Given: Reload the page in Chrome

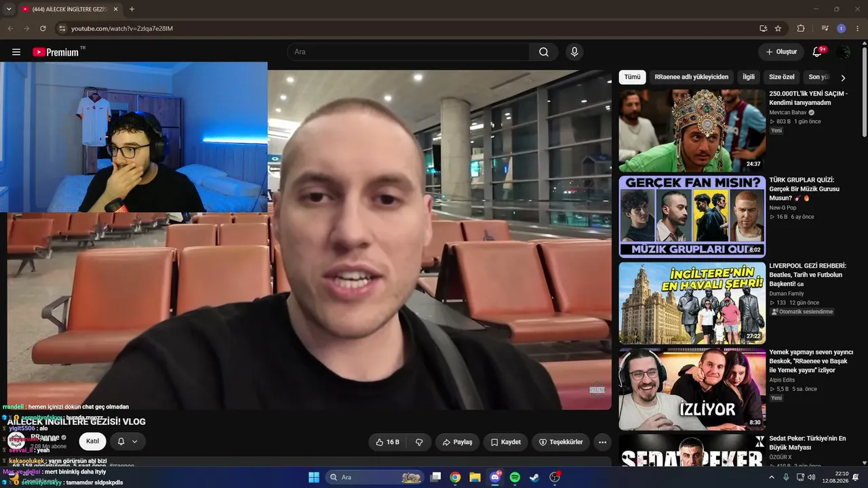Looking at the screenshot, I should [43, 28].
